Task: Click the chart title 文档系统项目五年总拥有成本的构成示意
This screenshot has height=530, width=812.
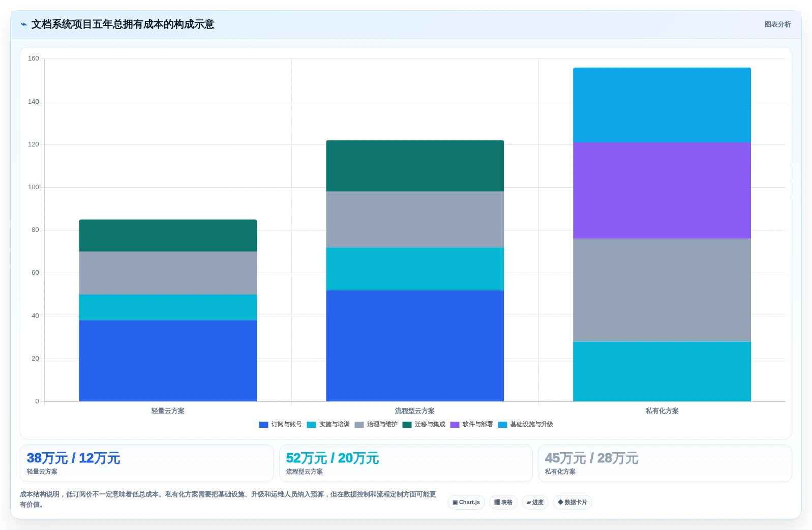Action: pos(123,24)
